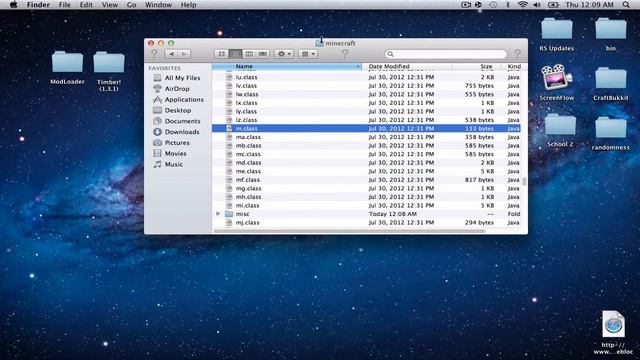The width and height of the screenshot is (640, 360).
Task: Select the mj.class file
Action: [x=366, y=222]
